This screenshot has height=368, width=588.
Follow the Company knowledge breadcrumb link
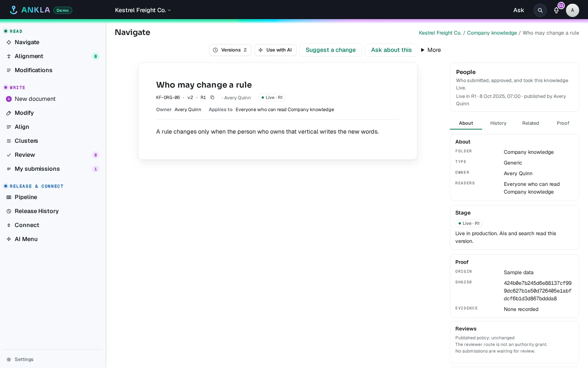tap(492, 33)
